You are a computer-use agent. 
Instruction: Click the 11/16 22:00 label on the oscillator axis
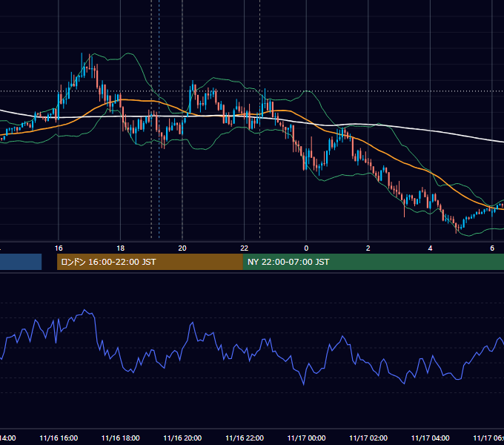tap(245, 438)
